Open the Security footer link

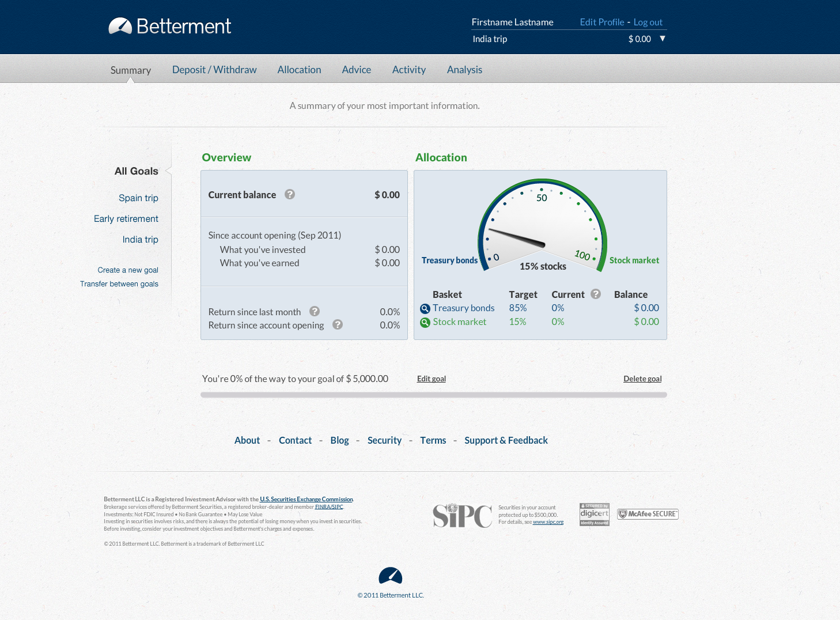(x=384, y=440)
